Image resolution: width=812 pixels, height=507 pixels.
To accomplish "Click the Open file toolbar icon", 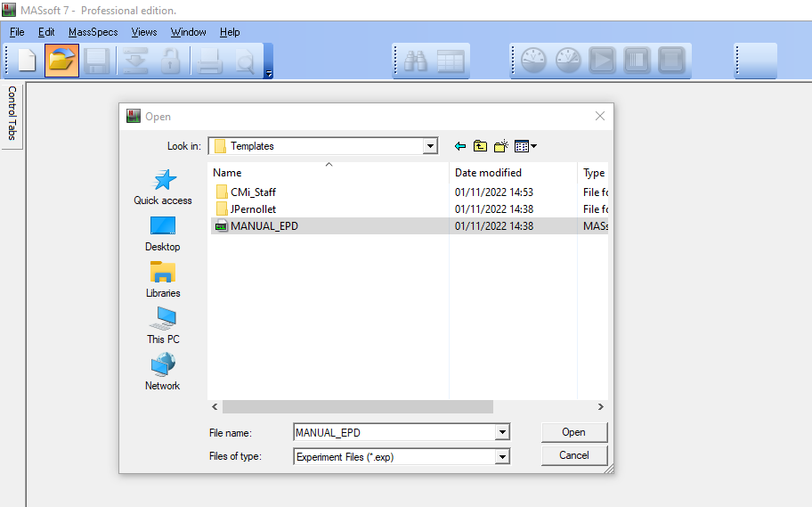I will [62, 61].
